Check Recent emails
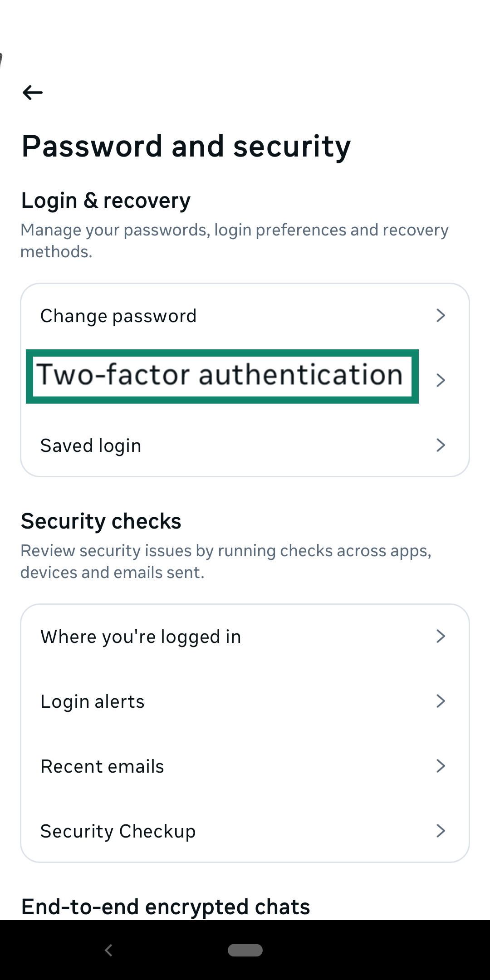 pos(102,766)
